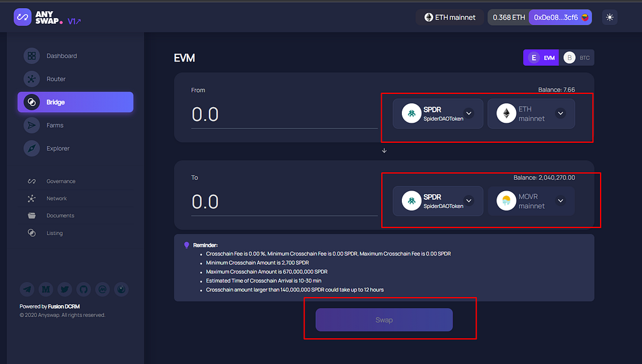
Task: Click the To amount input field
Action: click(x=284, y=202)
